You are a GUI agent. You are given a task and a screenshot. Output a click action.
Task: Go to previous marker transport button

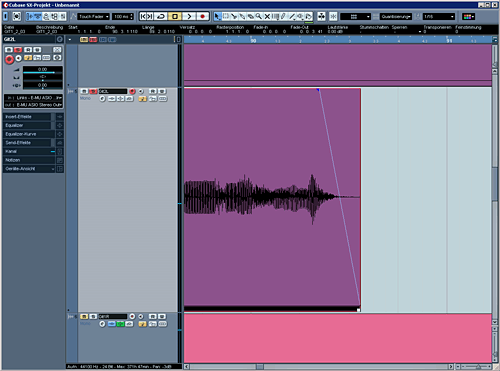tap(143, 16)
